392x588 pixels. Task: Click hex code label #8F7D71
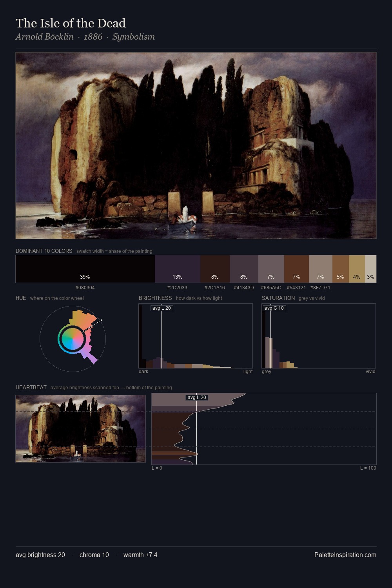point(320,288)
